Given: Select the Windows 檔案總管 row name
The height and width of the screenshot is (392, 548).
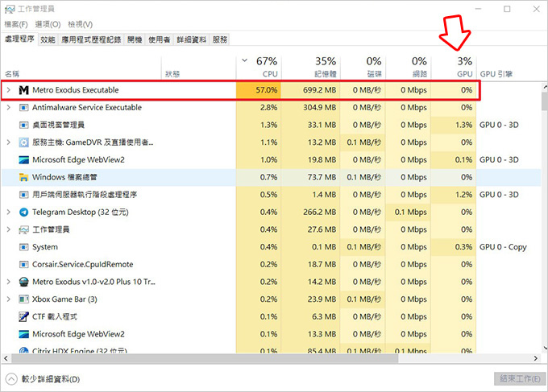Looking at the screenshot, I should pyautogui.click(x=64, y=177).
